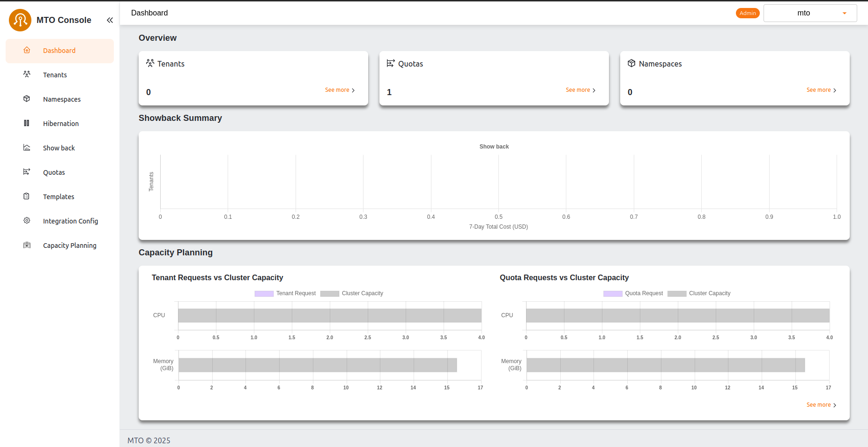The image size is (868, 447).
Task: Open the Hibernation icon in the sidebar
Action: click(27, 123)
